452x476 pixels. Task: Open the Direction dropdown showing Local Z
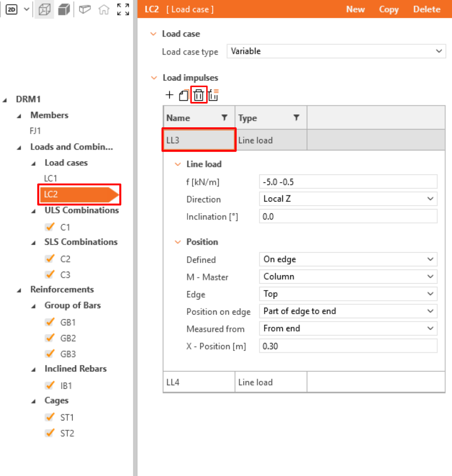[348, 199]
